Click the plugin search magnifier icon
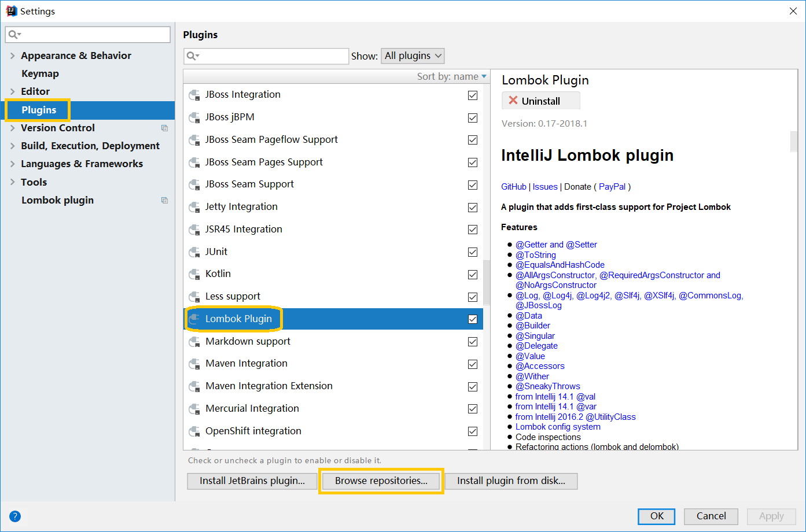The width and height of the screenshot is (806, 532). click(x=192, y=56)
